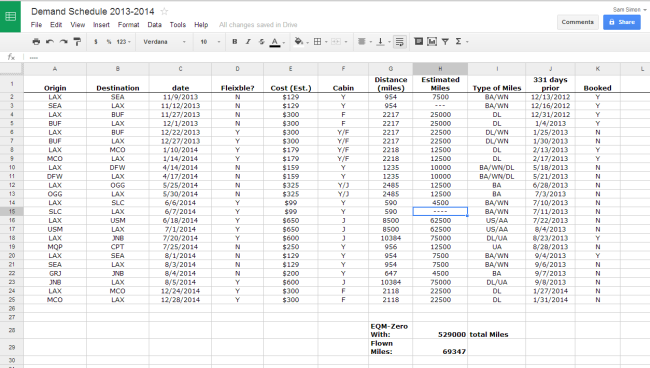
Task: Format as currency with dollar icon
Action: [x=96, y=42]
